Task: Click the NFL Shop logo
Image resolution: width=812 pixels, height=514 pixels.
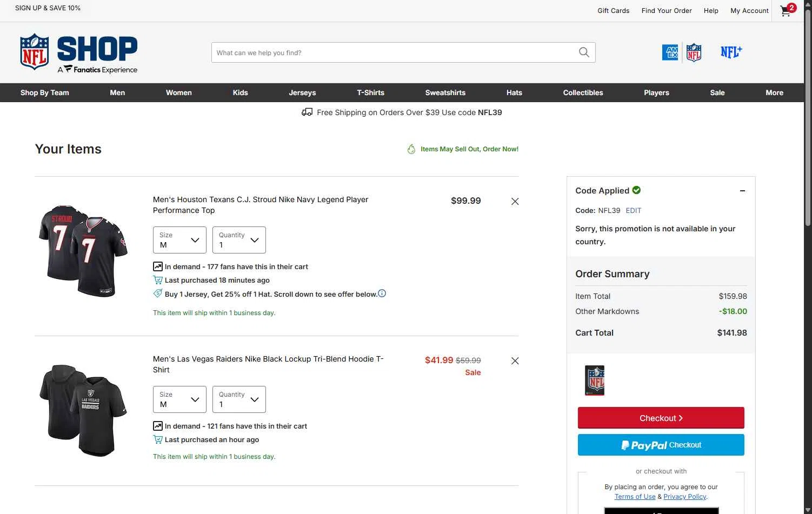Action: [x=79, y=53]
